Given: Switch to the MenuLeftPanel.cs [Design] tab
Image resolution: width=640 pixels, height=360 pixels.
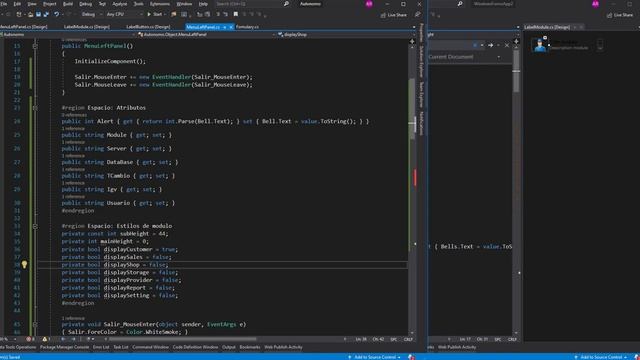Looking at the screenshot, I should pyautogui.click(x=24, y=27).
